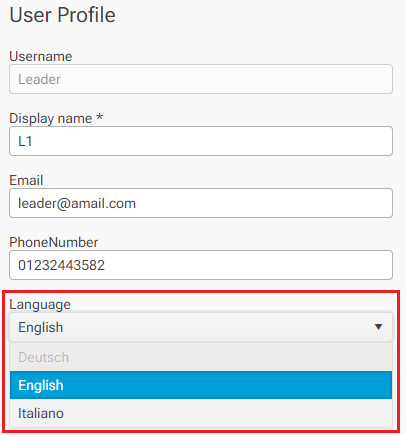
Task: Select the PhoneNumber input field
Action: click(x=201, y=265)
